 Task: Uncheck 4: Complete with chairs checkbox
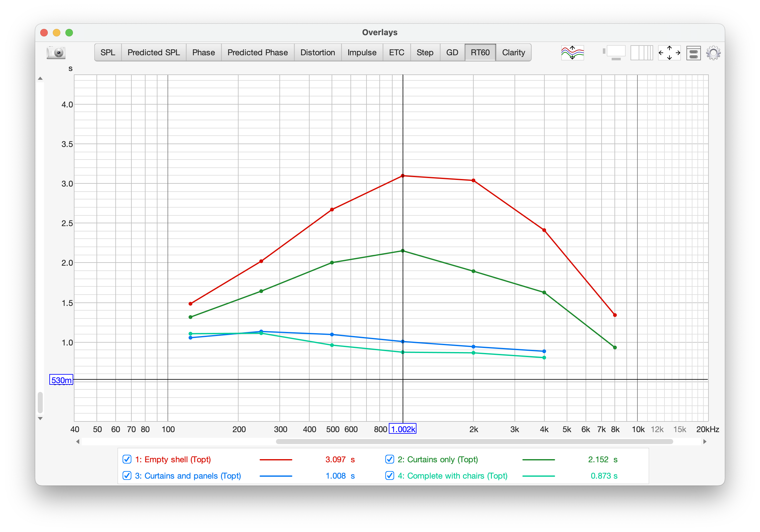tap(390, 475)
